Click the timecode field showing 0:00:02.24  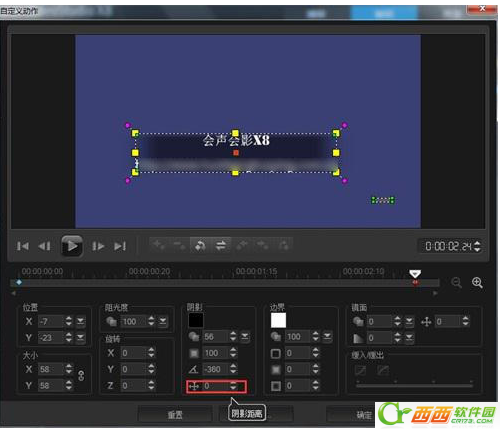point(448,246)
